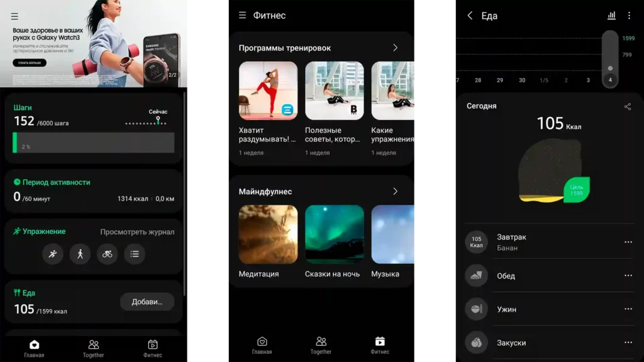Open the Шаги steps card title
The height and width of the screenshot is (362, 644).
tap(23, 107)
